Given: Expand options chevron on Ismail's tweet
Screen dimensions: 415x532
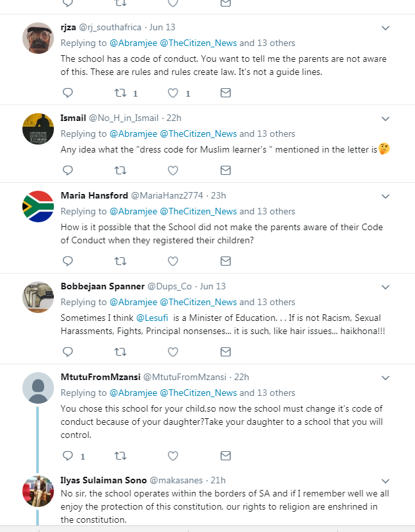Looking at the screenshot, I should (386, 118).
